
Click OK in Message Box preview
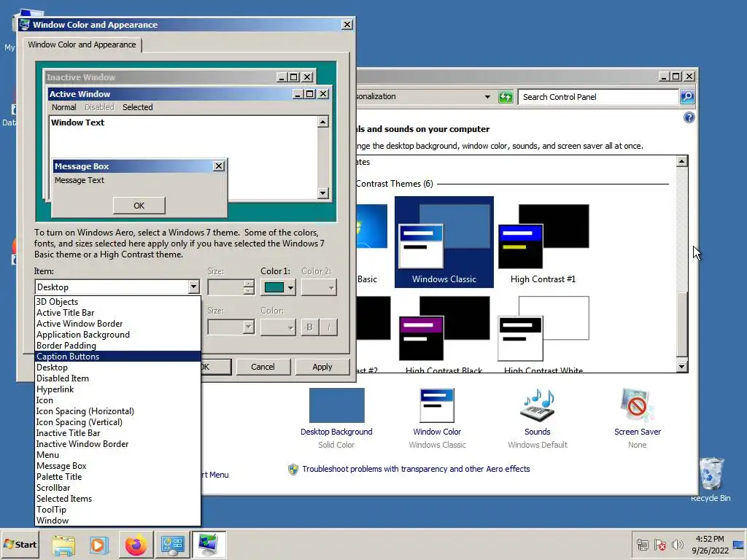pyautogui.click(x=139, y=206)
